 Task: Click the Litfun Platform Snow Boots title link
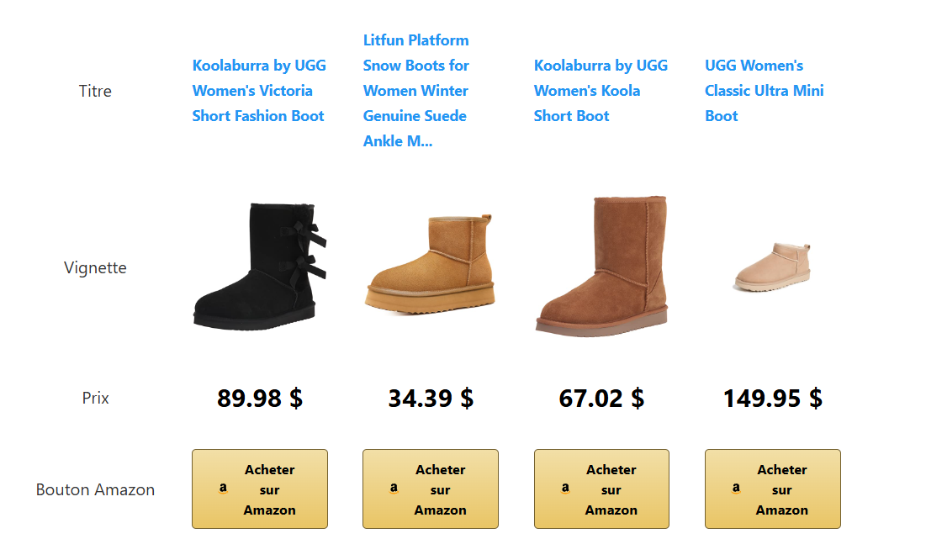(x=415, y=90)
